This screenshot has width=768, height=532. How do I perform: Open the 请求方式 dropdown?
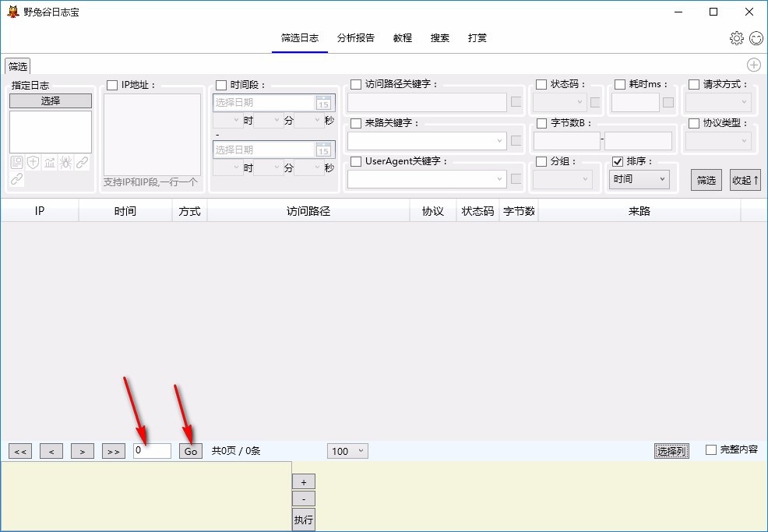[718, 102]
